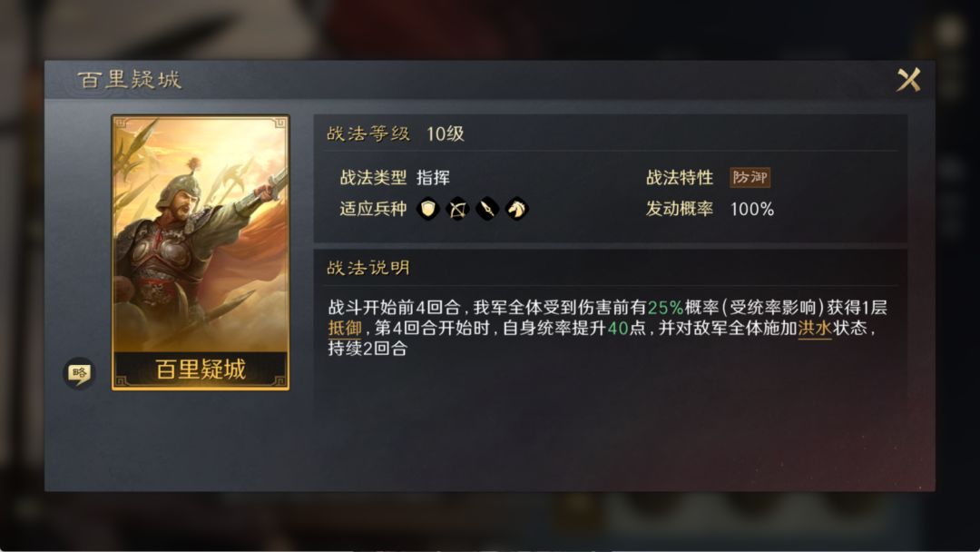Image resolution: width=980 pixels, height=552 pixels.
Task: Open the 抵御 keyword link
Action: [345, 328]
